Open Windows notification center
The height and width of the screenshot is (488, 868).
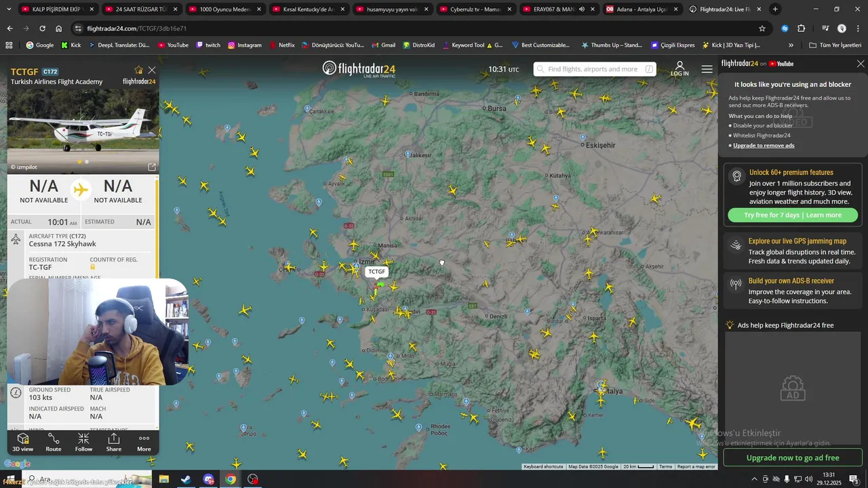854,479
